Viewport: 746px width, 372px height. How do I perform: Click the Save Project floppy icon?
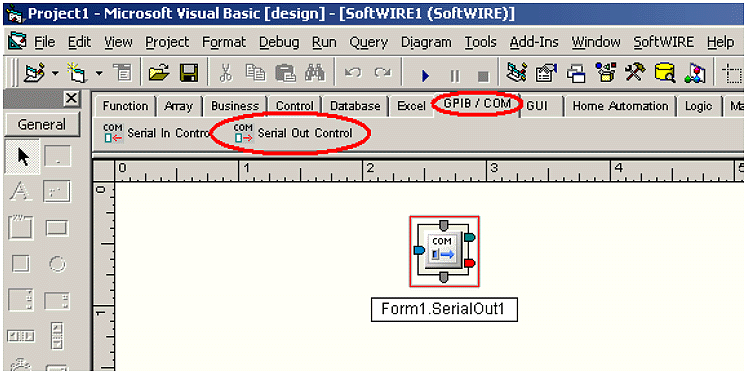click(x=188, y=74)
